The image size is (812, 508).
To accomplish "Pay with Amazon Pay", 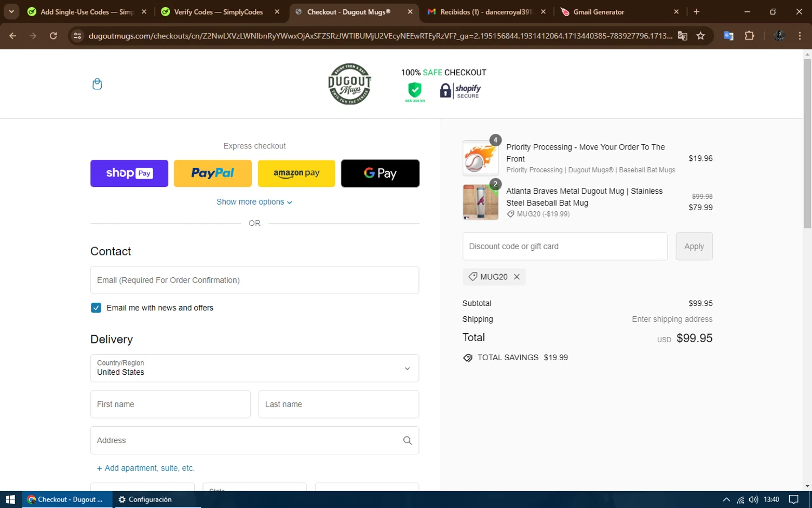I will click(x=297, y=173).
